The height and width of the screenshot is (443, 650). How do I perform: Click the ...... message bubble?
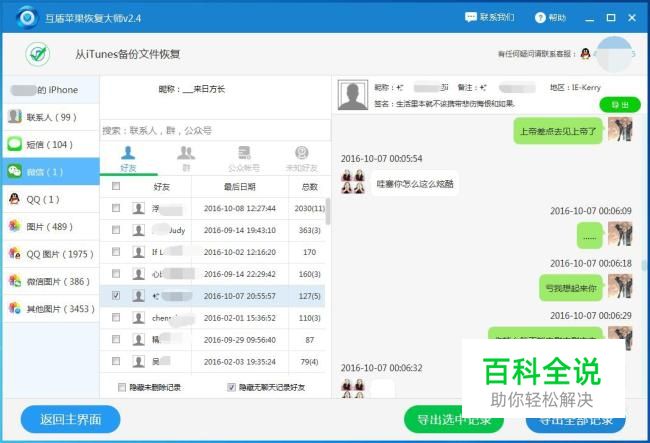point(590,236)
